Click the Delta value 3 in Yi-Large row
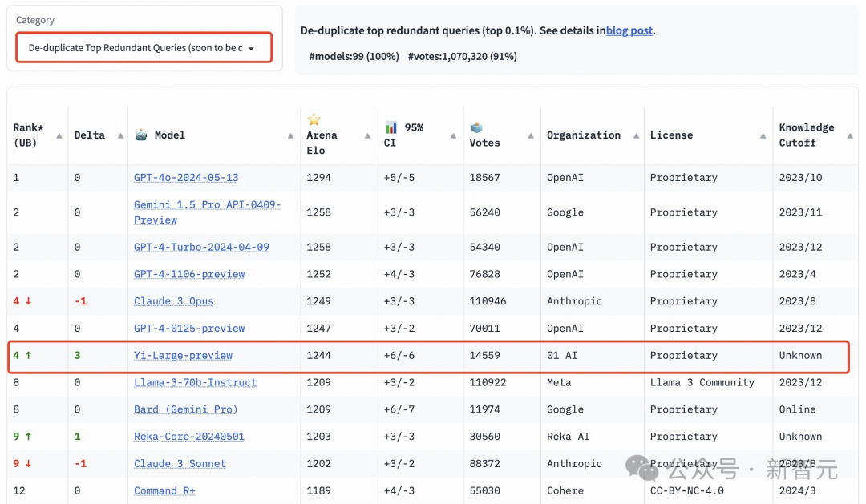Screen dimensions: 866x504 [x=77, y=356]
